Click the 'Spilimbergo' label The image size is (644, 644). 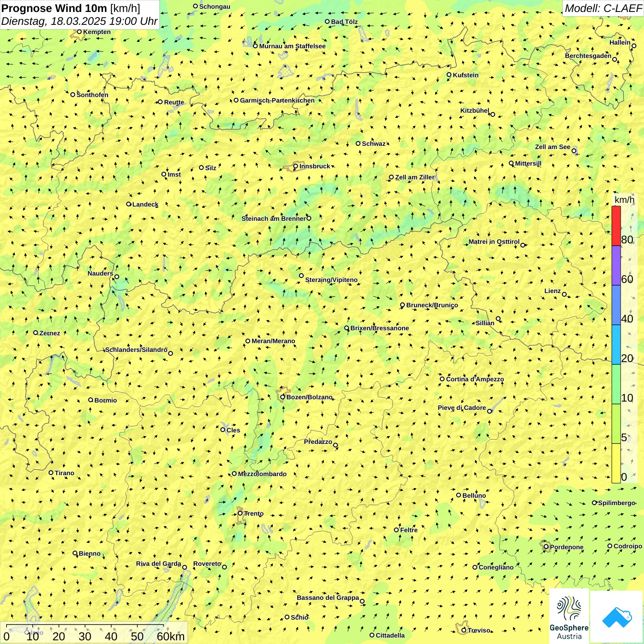point(617,503)
